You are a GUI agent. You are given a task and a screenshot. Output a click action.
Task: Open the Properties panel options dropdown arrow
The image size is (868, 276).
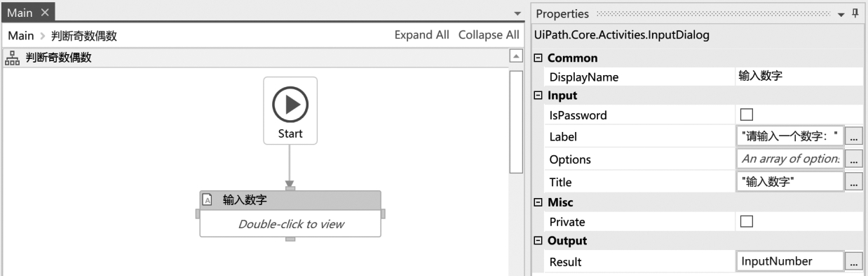click(x=842, y=14)
